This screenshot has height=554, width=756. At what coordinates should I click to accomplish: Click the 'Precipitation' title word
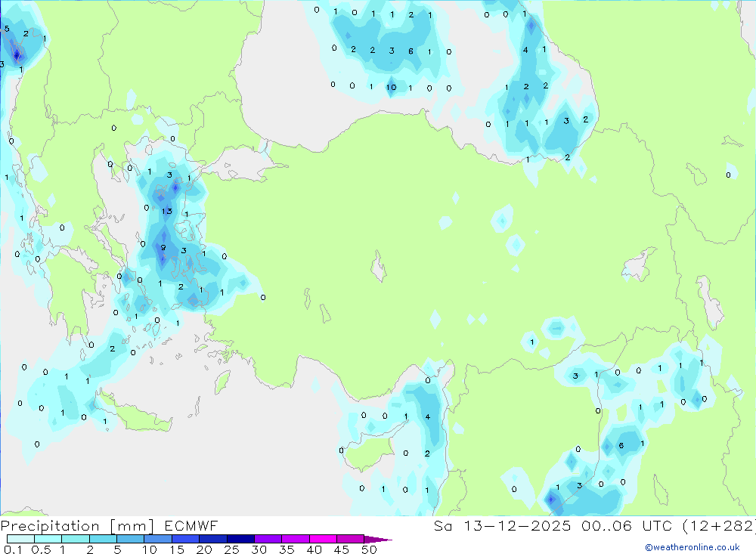(x=50, y=526)
